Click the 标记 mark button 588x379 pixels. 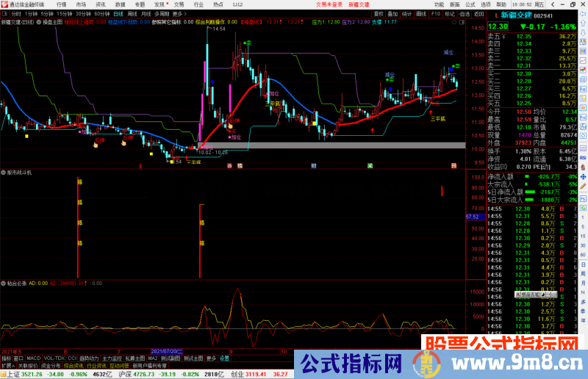click(x=450, y=14)
